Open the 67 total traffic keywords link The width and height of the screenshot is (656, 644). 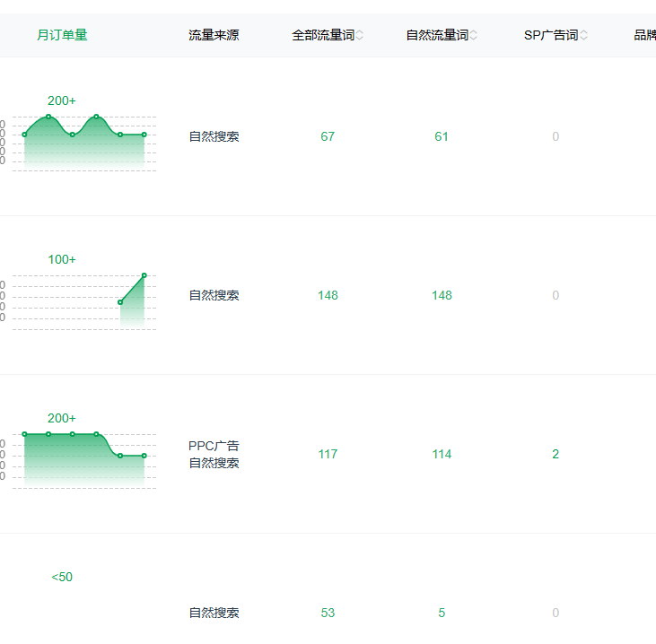328,136
